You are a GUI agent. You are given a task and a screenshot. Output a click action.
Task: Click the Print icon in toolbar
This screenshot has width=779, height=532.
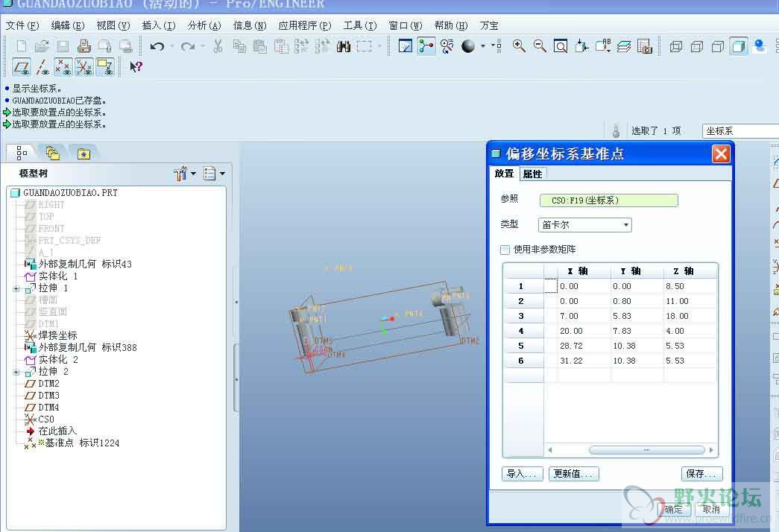coord(84,46)
